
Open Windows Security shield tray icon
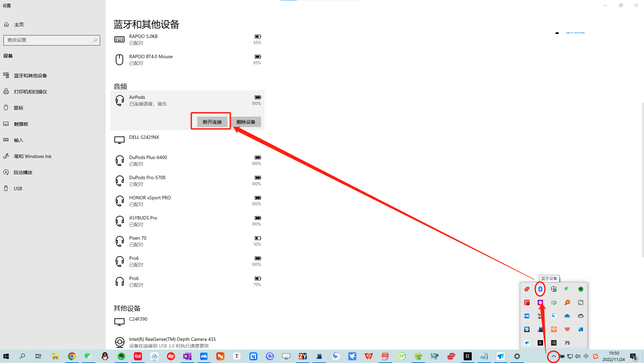click(554, 289)
